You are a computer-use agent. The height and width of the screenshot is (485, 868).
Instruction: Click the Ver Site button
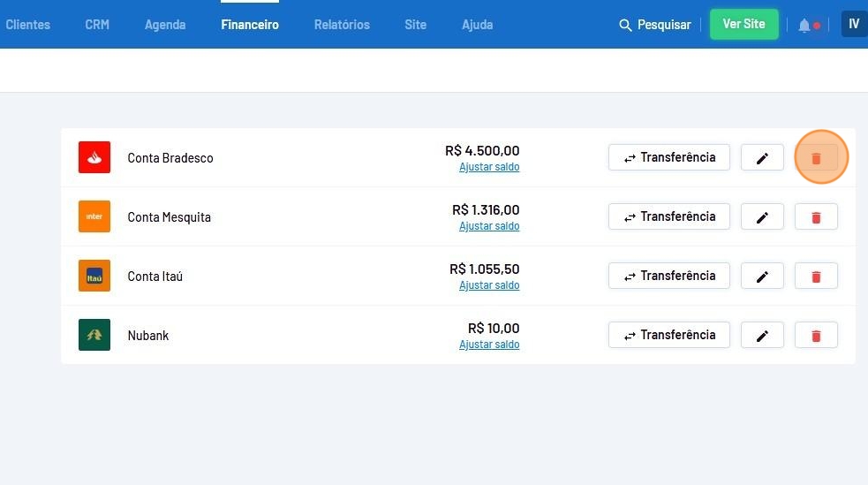pyautogui.click(x=743, y=24)
